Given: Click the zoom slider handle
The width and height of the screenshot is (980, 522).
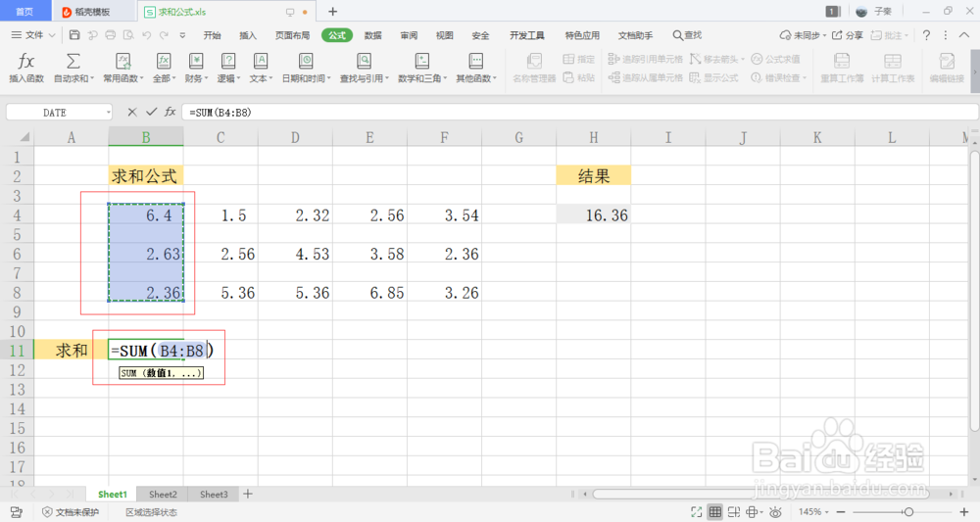Looking at the screenshot, I should (908, 512).
